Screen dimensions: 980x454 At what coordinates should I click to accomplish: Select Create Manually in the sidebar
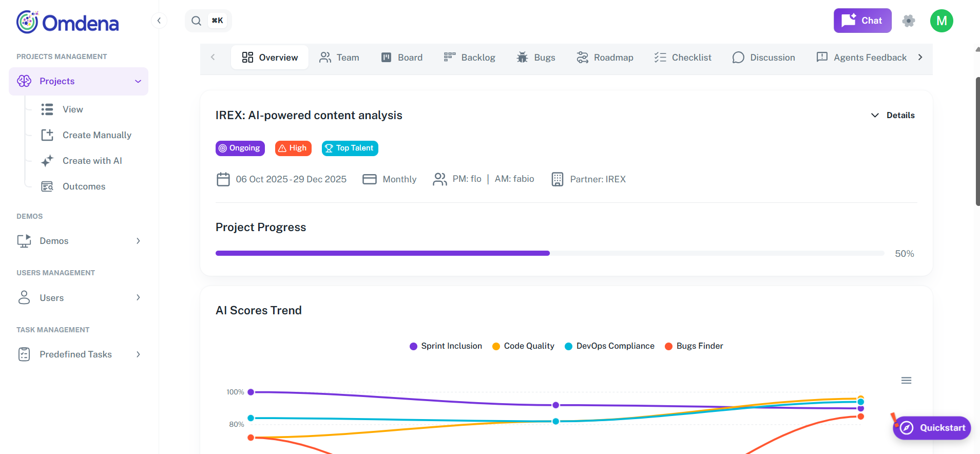97,135
